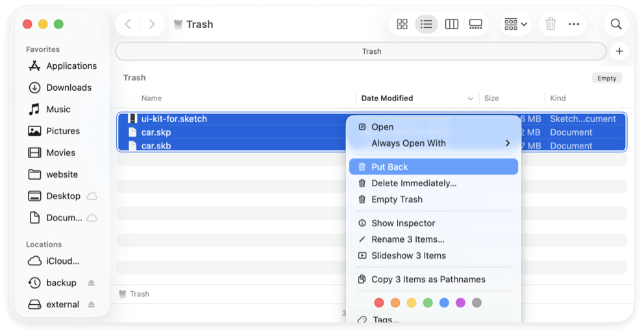Viewport: 644px width, 334px height.
Task: Choose Empty Trash in context menu
Action: click(x=433, y=199)
